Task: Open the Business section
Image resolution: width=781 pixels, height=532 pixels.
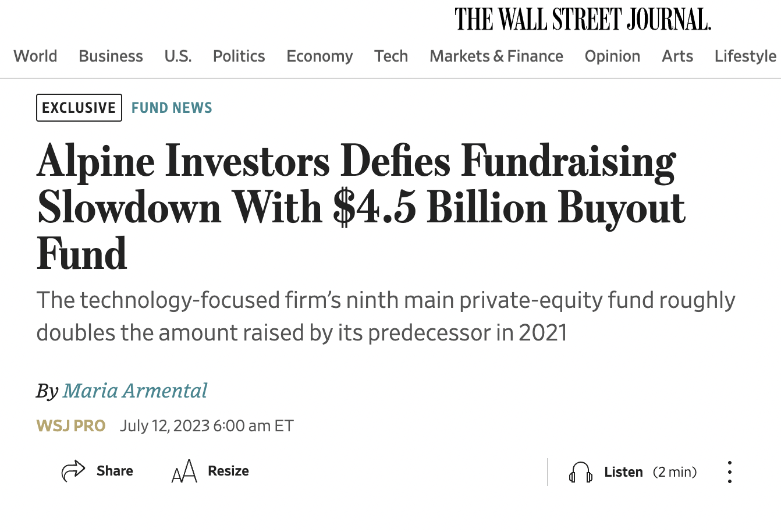Action: pos(111,56)
